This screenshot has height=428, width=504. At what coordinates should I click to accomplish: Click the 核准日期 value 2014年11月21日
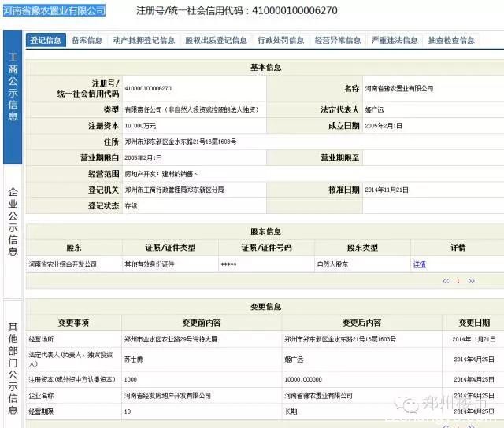387,190
